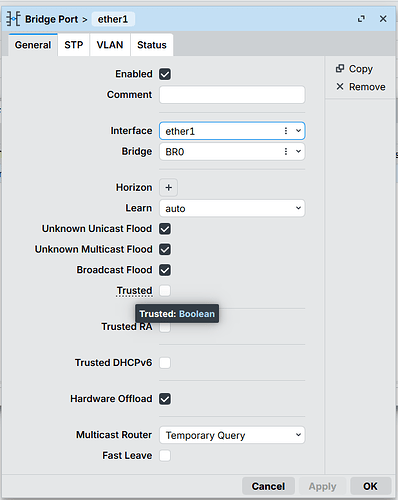Click the Copy icon in side panel
Screen dimensions: 398x500
(340, 68)
